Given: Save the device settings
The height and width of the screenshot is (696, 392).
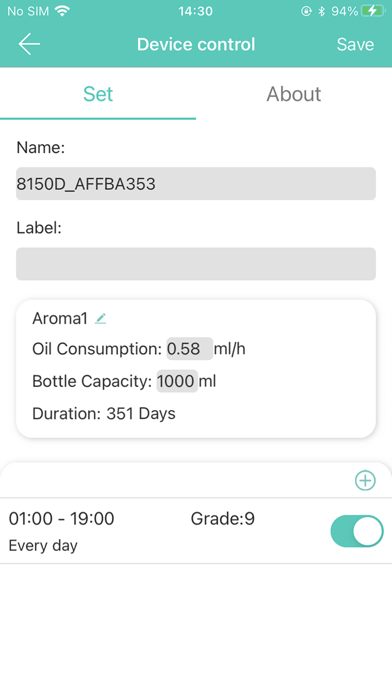Looking at the screenshot, I should pyautogui.click(x=355, y=44).
